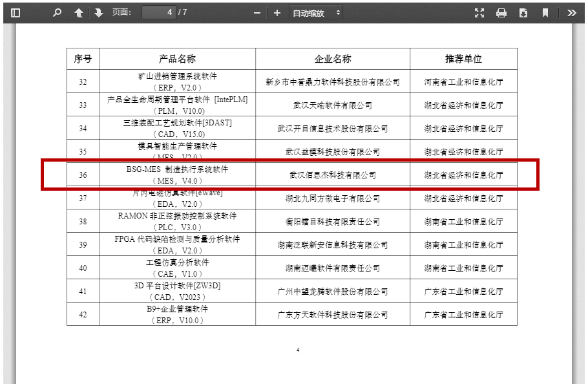Viewport: 588px width, 384px height.
Task: Click the 序号 column header
Action: tap(83, 59)
